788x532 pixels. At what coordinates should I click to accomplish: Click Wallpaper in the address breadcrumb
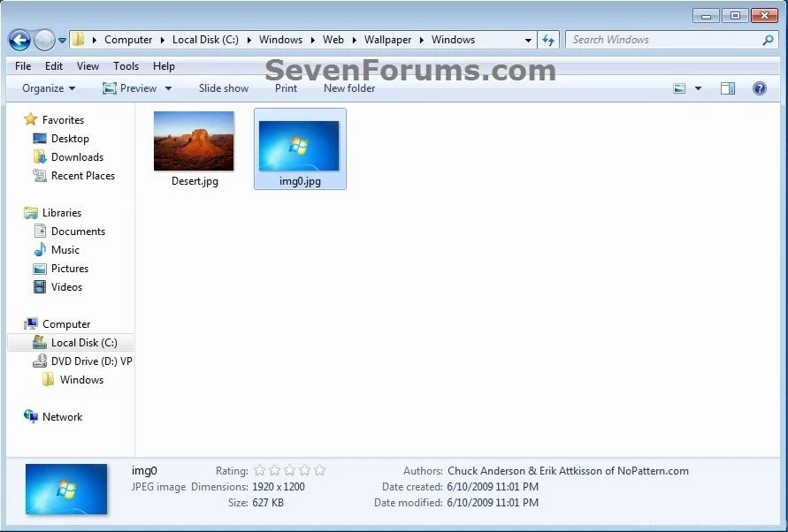tap(387, 40)
